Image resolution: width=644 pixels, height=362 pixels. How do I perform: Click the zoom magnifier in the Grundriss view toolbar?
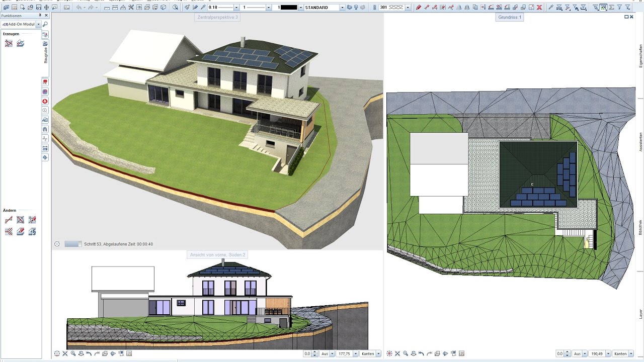pyautogui.click(x=405, y=353)
